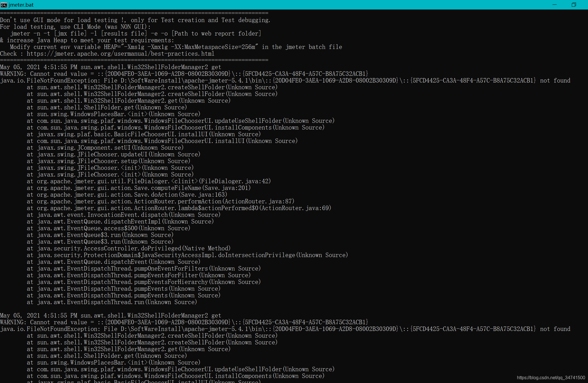Click the command prompt icon in title bar

pyautogui.click(x=4, y=5)
